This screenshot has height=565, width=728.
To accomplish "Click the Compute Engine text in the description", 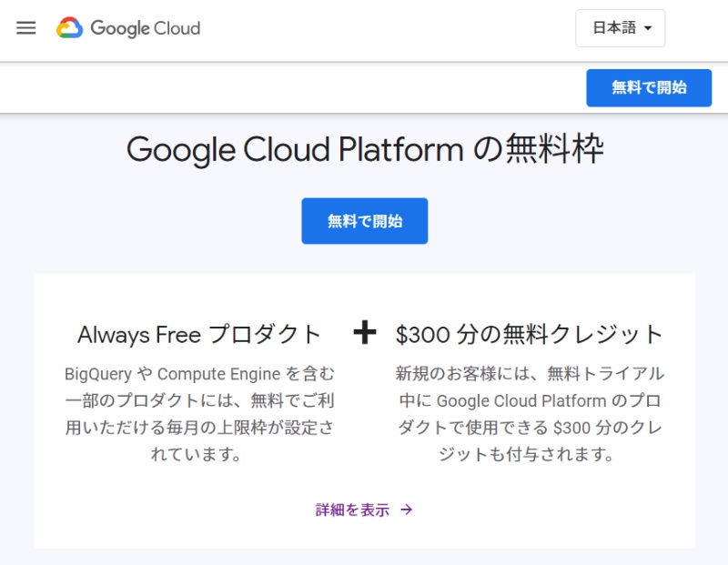I will (x=218, y=374).
